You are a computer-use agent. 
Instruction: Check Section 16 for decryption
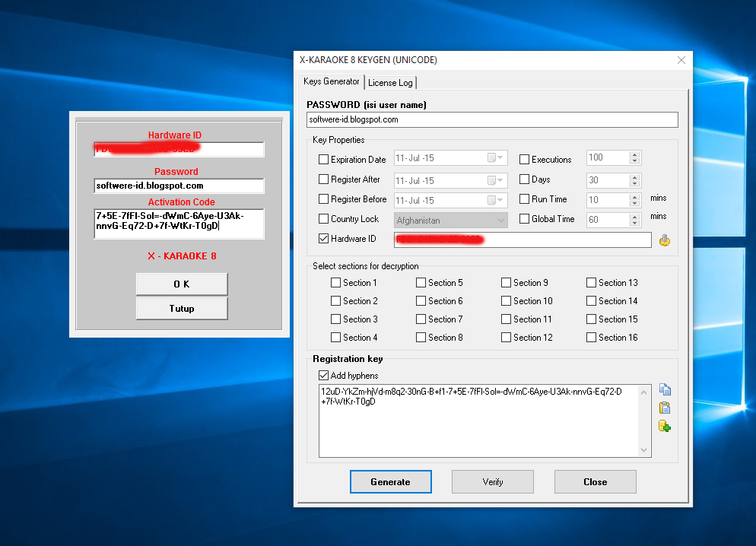591,338
